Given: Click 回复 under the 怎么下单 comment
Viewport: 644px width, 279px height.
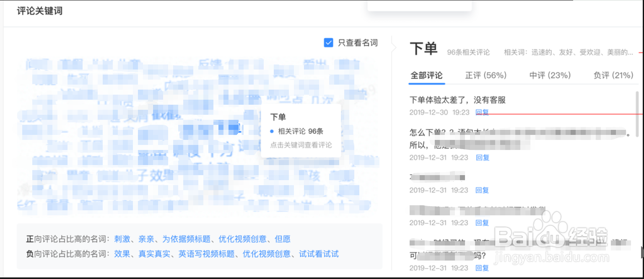Looking at the screenshot, I should 482,158.
